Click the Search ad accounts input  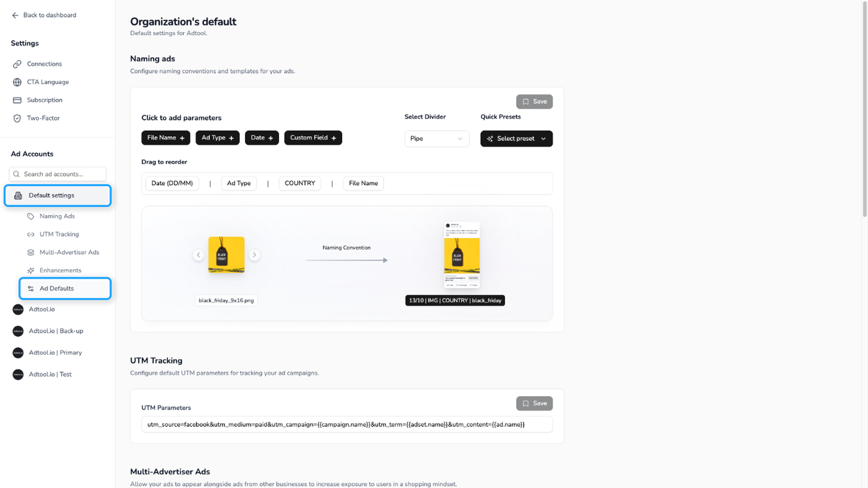click(57, 174)
